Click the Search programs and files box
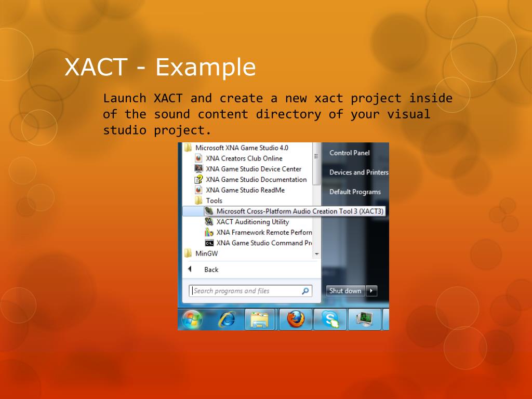Viewport: 532px width, 399px height. [250, 291]
